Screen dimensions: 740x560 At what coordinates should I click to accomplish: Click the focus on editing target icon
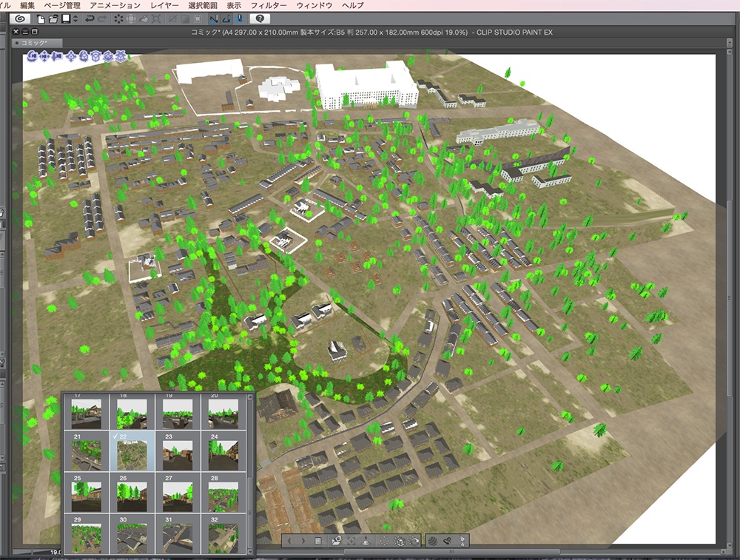(x=351, y=541)
